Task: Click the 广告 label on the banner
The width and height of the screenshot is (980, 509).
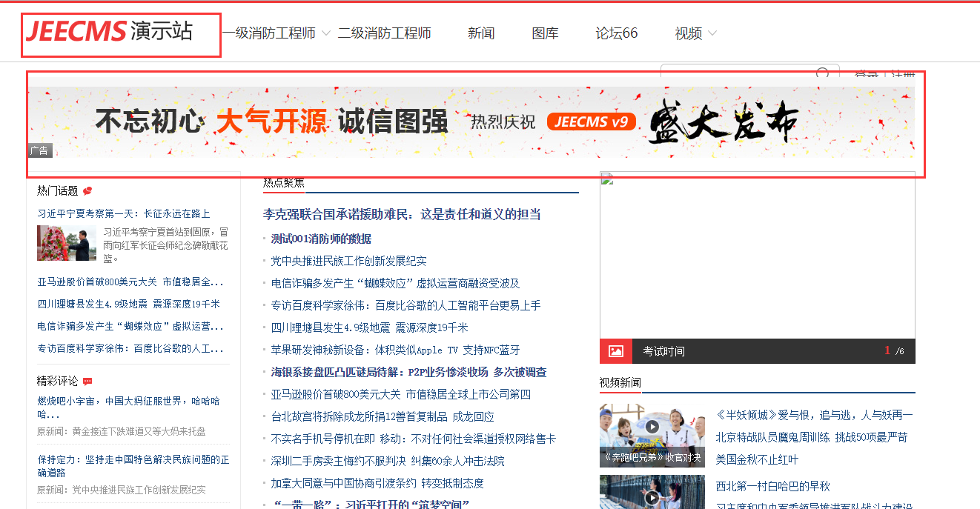Action: 40,150
